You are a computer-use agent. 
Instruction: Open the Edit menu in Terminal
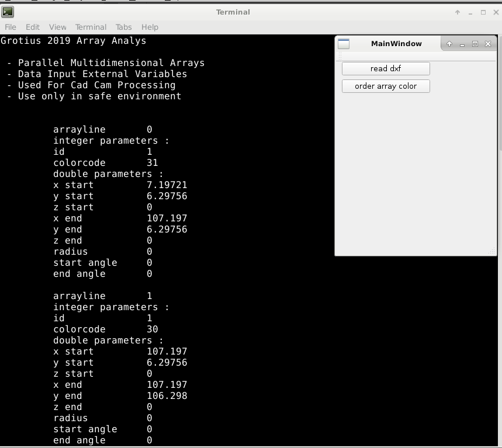pyautogui.click(x=33, y=27)
